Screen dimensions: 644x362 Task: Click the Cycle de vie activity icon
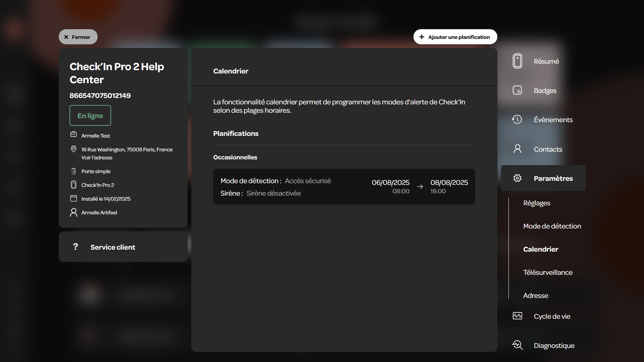517,316
